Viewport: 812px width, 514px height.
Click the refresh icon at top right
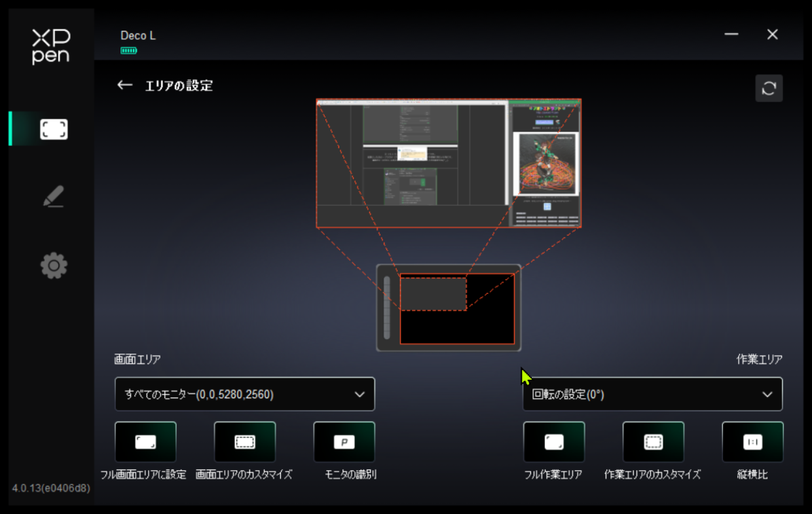(x=769, y=88)
